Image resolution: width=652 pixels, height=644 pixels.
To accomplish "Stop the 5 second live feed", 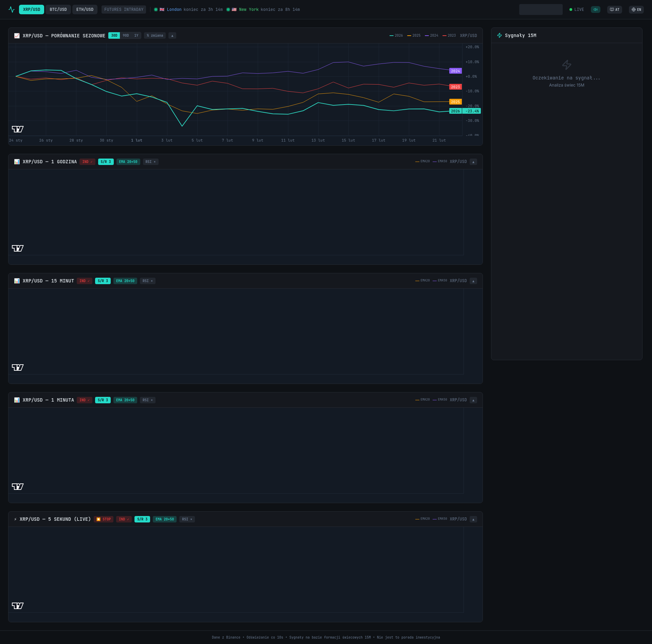I will point(104,519).
